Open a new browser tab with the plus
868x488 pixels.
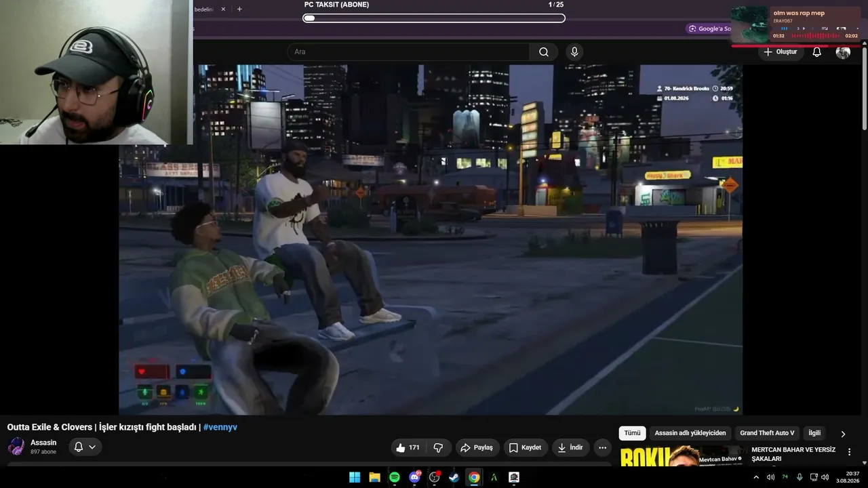[239, 9]
